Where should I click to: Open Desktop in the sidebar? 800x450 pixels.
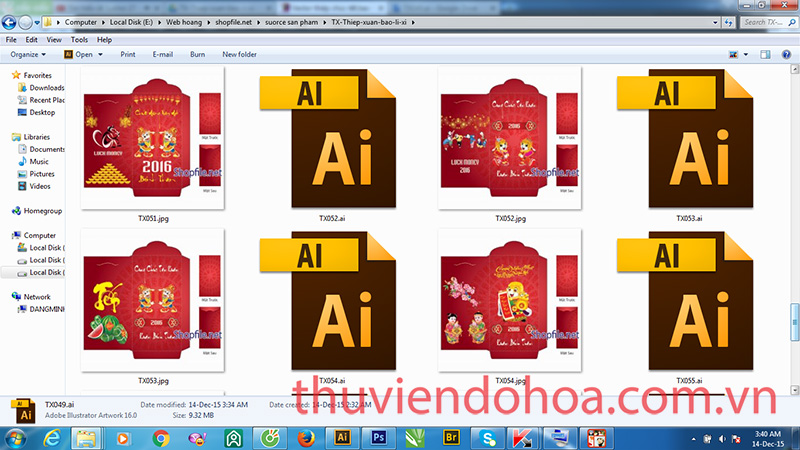click(x=36, y=112)
